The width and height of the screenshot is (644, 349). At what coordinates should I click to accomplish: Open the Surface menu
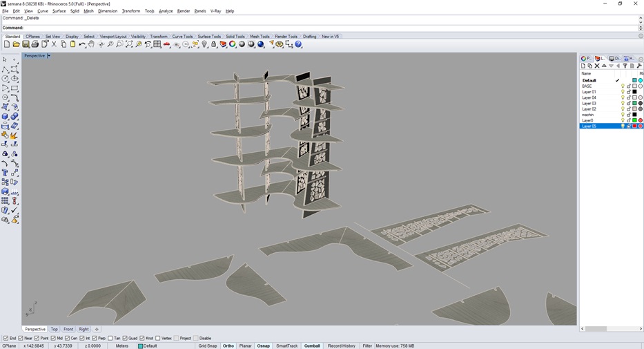[x=59, y=11]
